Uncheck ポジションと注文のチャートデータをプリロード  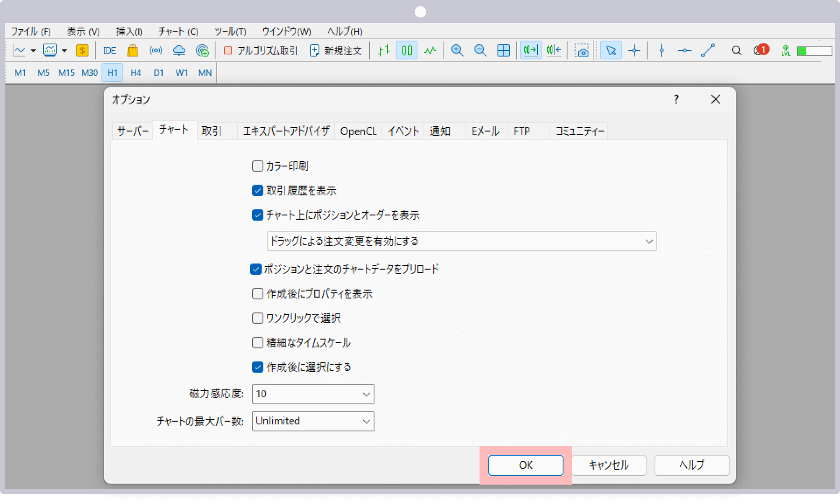point(256,269)
